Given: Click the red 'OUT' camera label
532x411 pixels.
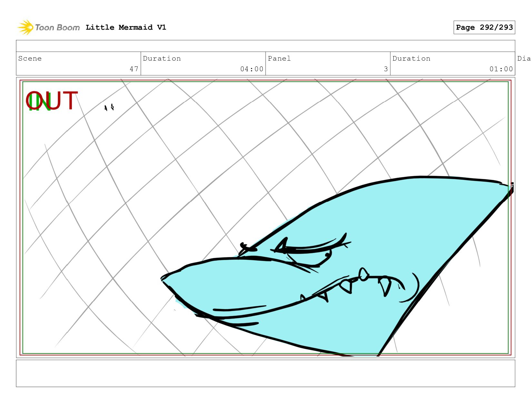Looking at the screenshot, I should coord(52,101).
